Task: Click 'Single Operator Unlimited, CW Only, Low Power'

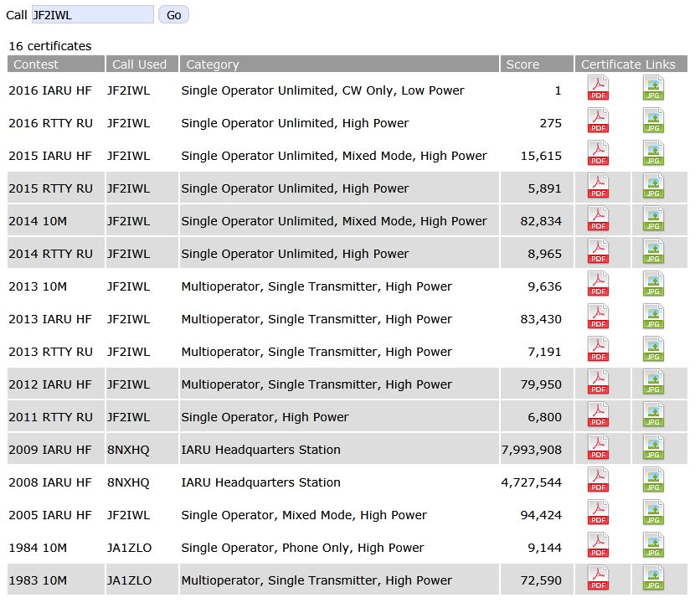Action: click(322, 90)
